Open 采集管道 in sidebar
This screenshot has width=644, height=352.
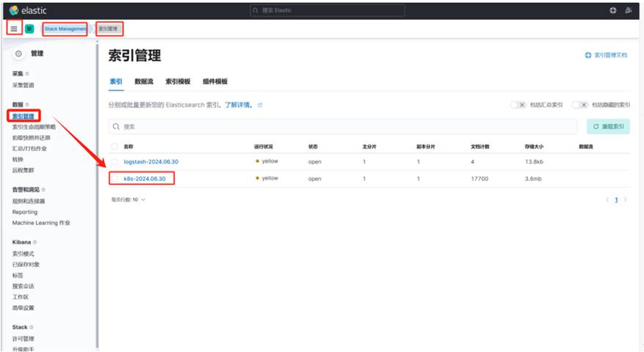(23, 85)
